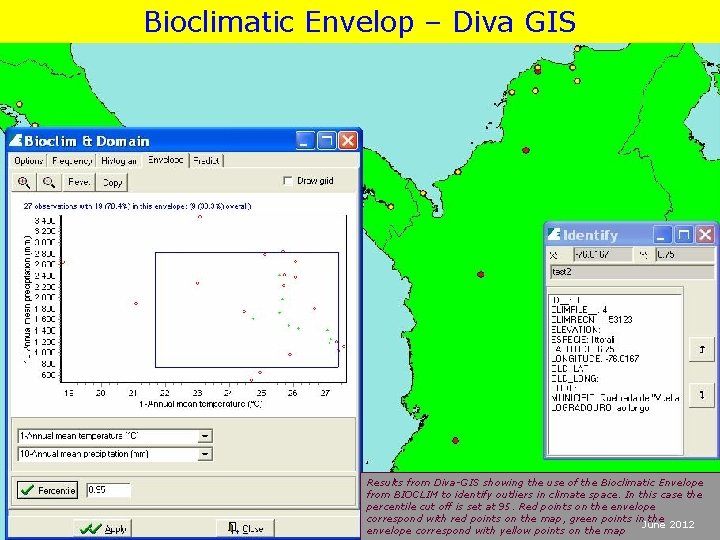Click the Bioclim & Domain title bar icon
The width and height of the screenshot is (720, 540).
point(16,140)
